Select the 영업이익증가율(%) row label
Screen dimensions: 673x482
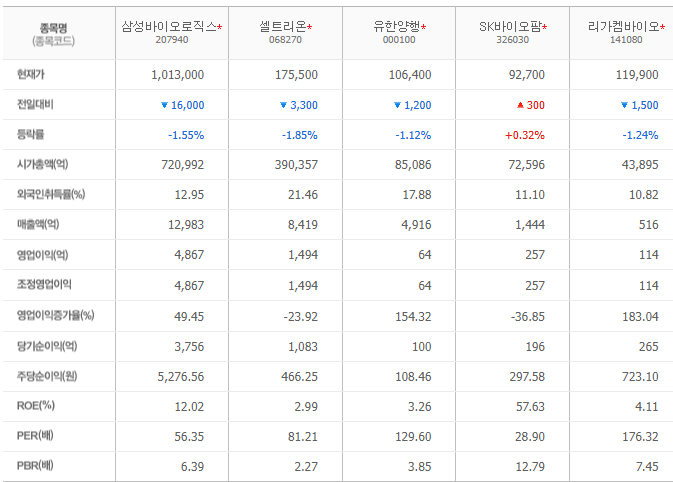pyautogui.click(x=55, y=315)
